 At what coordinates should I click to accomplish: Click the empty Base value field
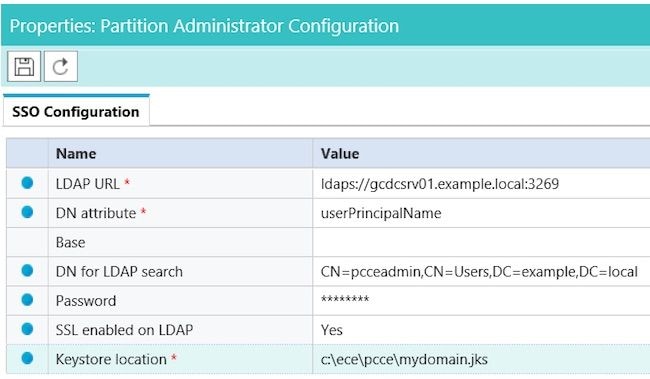point(481,242)
